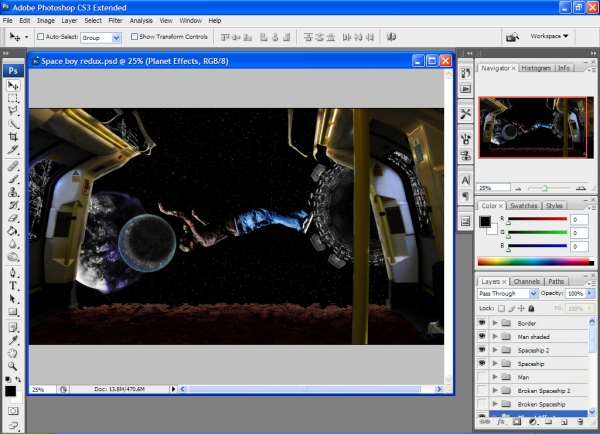This screenshot has width=600, height=434.
Task: Open the Image menu
Action: pos(46,21)
